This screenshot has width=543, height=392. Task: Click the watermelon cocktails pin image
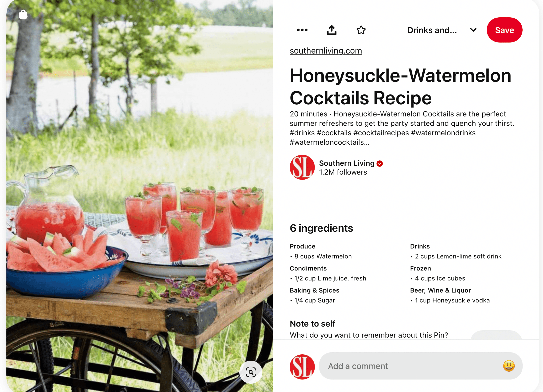(140, 196)
